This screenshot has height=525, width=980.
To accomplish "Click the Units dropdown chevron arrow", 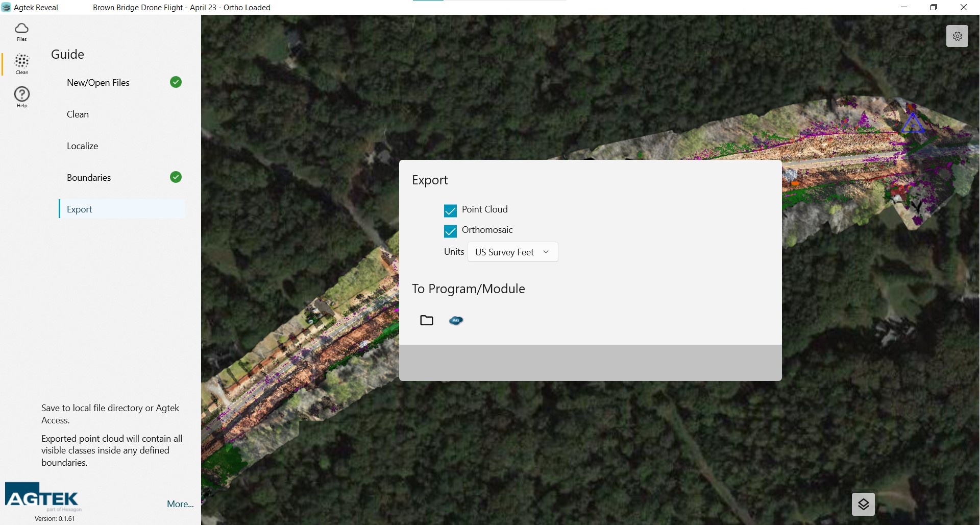I will pyautogui.click(x=546, y=252).
